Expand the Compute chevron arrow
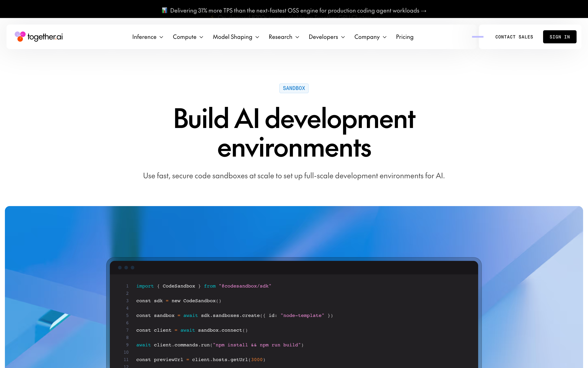 pos(202,37)
